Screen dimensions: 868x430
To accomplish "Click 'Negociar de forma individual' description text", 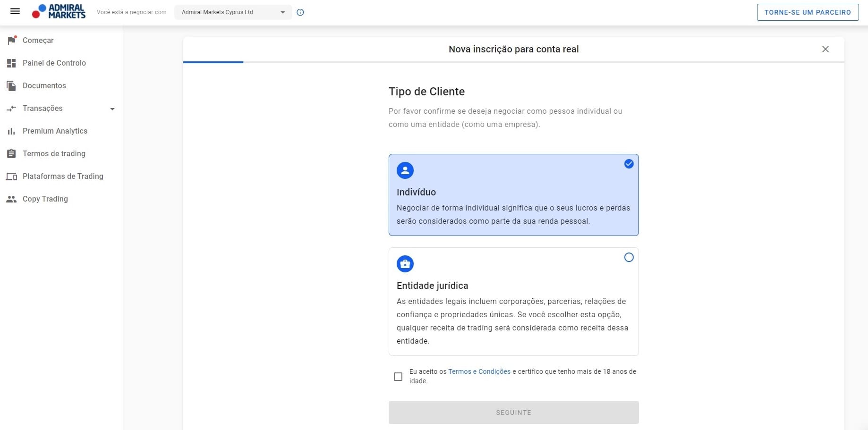I will (513, 214).
